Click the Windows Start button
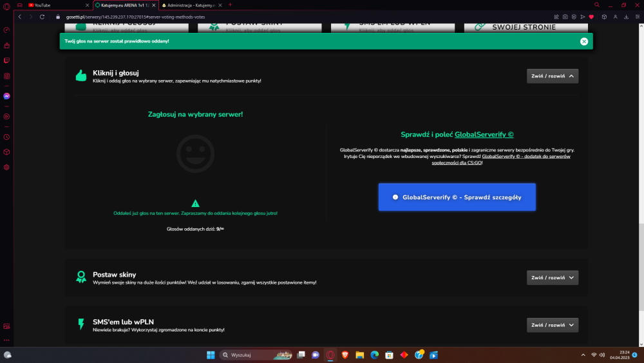The width and height of the screenshot is (644, 363). (x=211, y=355)
